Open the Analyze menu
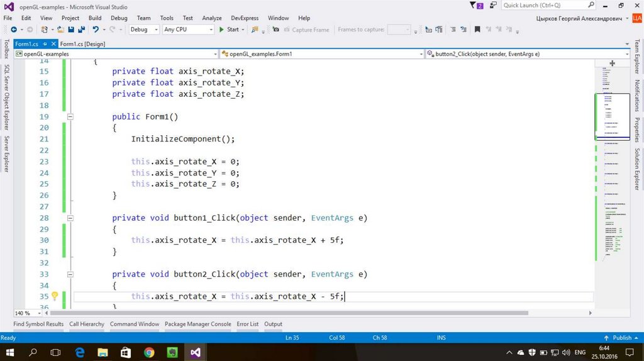The width and height of the screenshot is (644, 361). (212, 18)
